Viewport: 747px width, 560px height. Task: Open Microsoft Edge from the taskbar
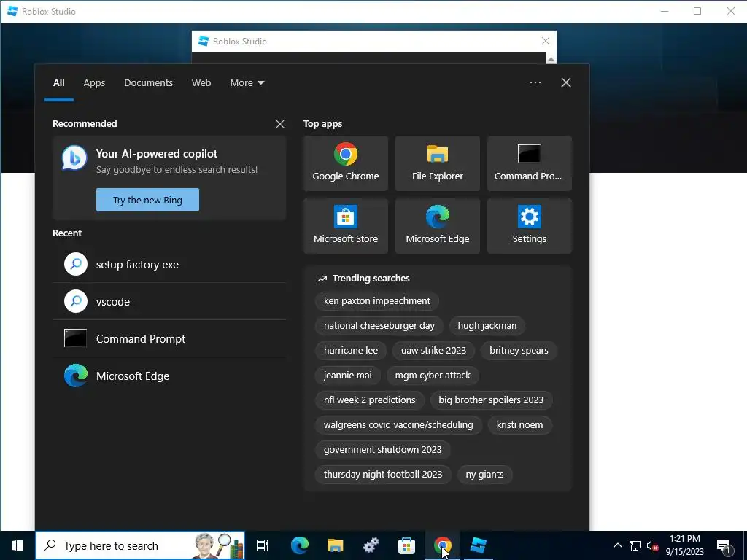(x=300, y=545)
